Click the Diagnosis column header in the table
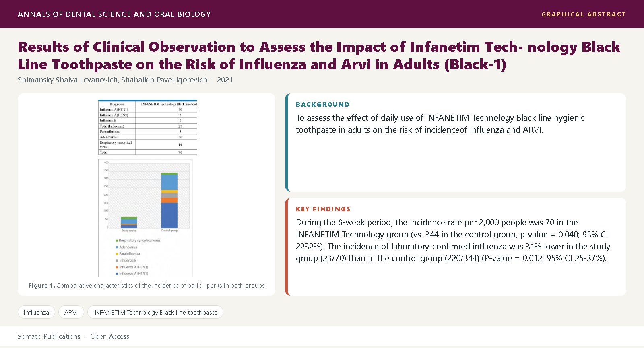The width and height of the screenshot is (644, 348). tap(117, 104)
